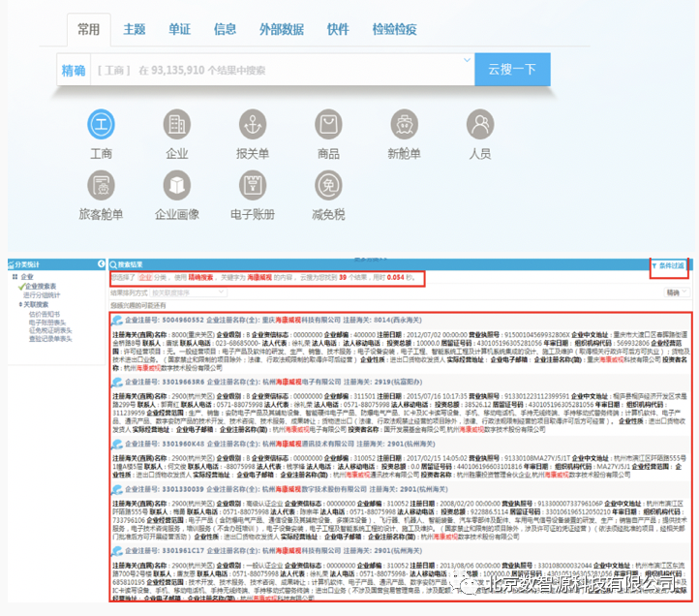Screen dimensions: 699x616
Task: Open 查验记录单表头 related search
Action: point(50,339)
